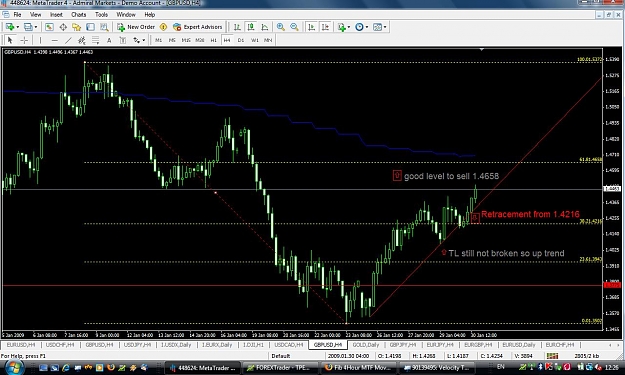Open the Data Window panel
625x375 pixels.
coord(63,27)
